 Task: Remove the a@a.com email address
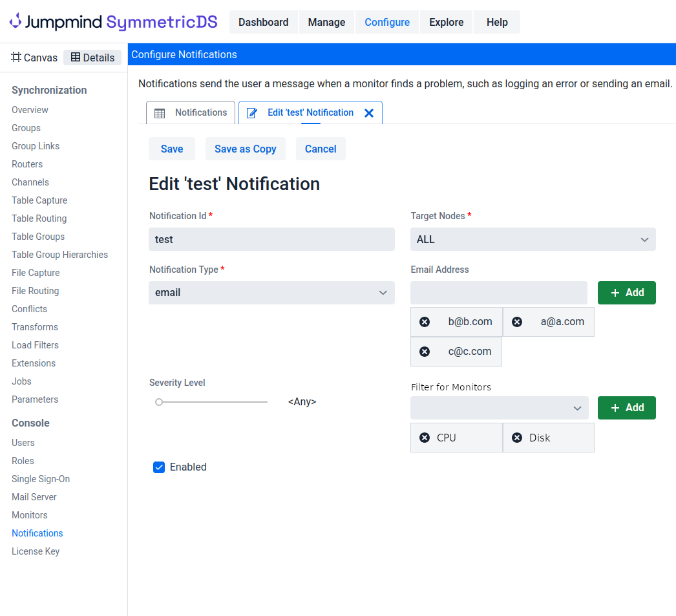517,322
